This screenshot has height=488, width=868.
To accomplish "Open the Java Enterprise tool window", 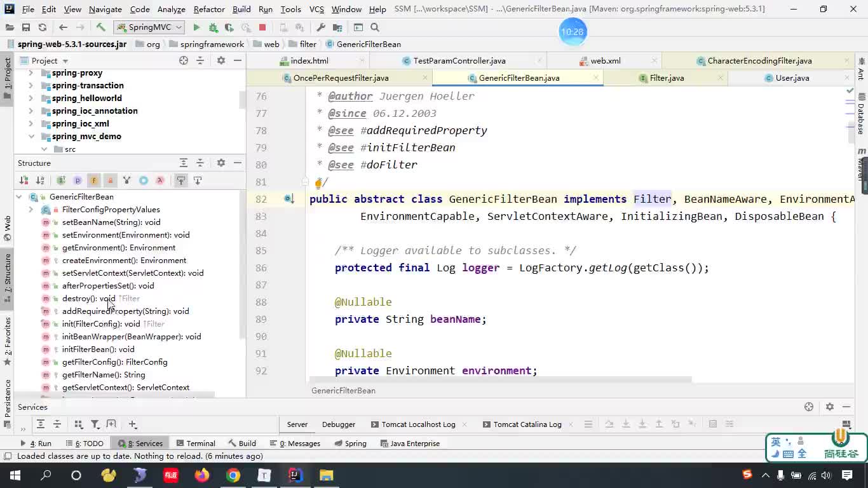I will [x=409, y=444].
